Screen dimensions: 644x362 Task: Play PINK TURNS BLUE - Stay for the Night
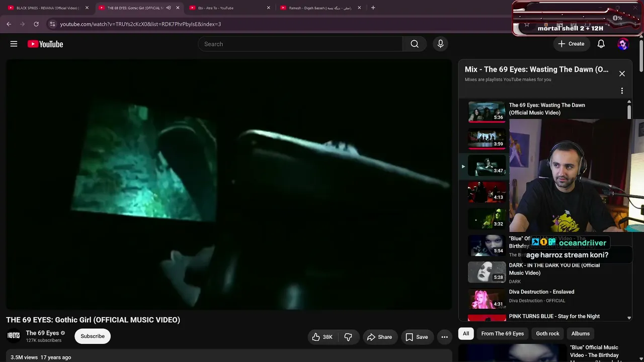tap(554, 316)
